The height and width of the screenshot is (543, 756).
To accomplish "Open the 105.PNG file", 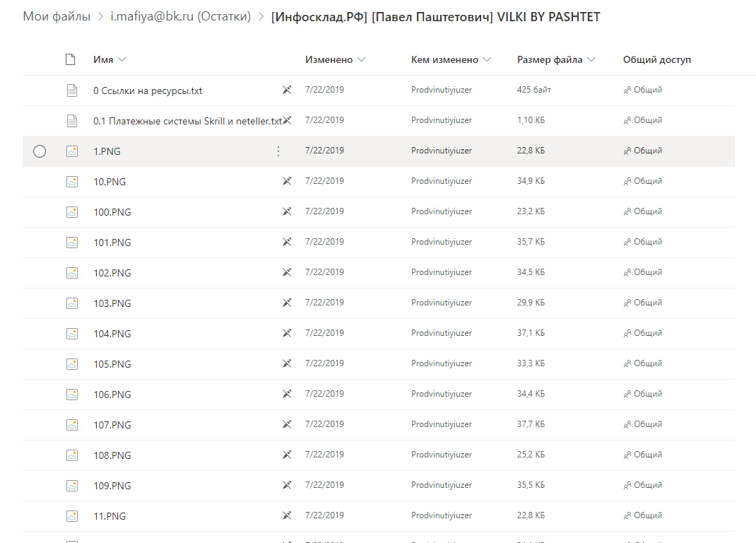I will tap(112, 364).
